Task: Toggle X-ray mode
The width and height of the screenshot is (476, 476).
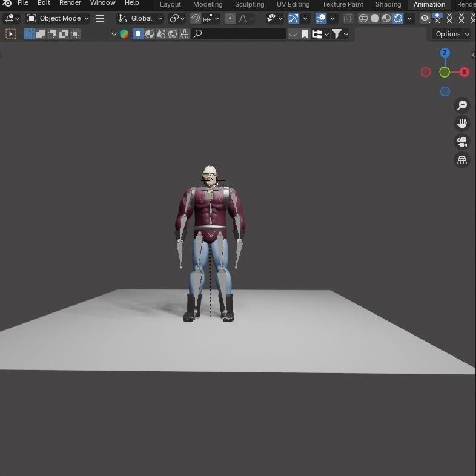Action: [348, 19]
